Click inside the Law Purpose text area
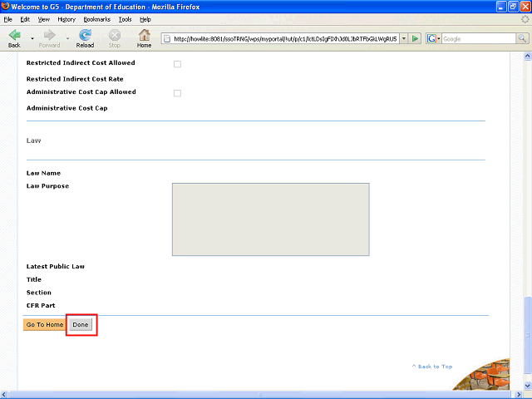Viewport: 532px width, 399px height. coord(271,219)
